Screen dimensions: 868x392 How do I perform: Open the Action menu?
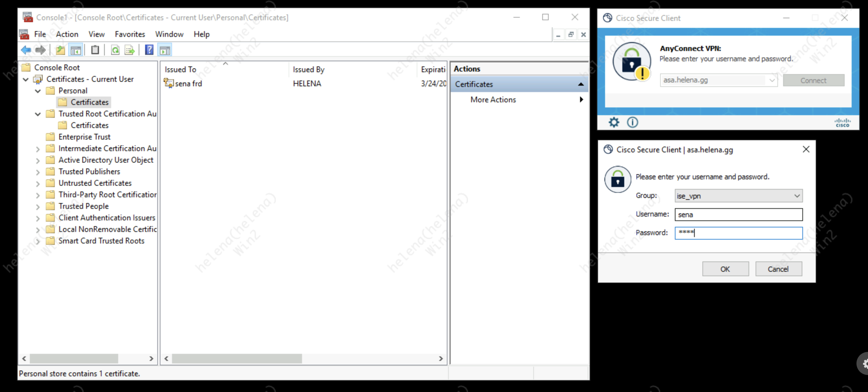pyautogui.click(x=67, y=34)
